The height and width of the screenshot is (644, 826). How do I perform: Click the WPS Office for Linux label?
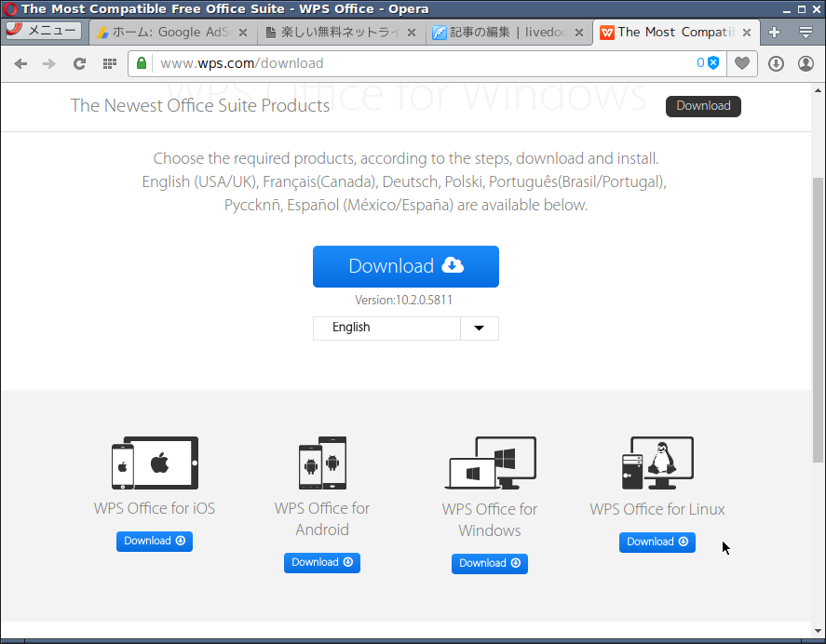coord(657,510)
